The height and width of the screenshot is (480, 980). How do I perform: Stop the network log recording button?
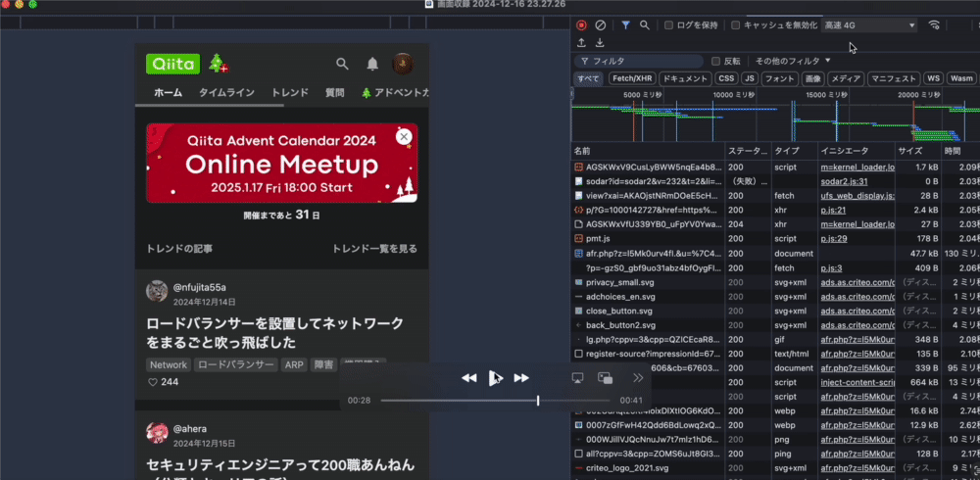pyautogui.click(x=581, y=25)
